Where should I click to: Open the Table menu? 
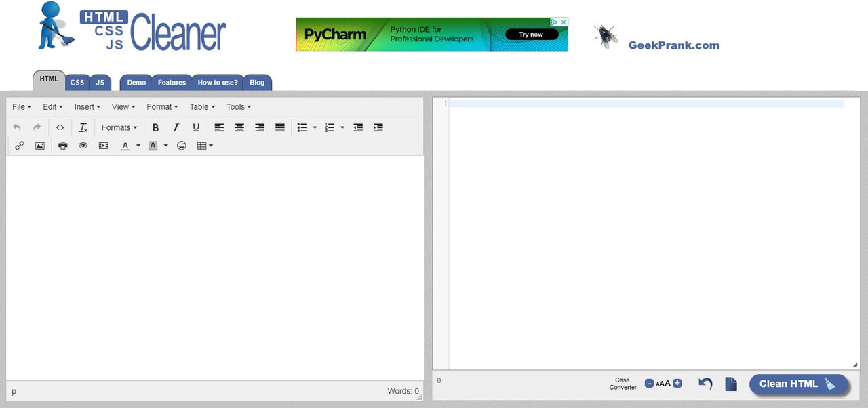tap(202, 107)
